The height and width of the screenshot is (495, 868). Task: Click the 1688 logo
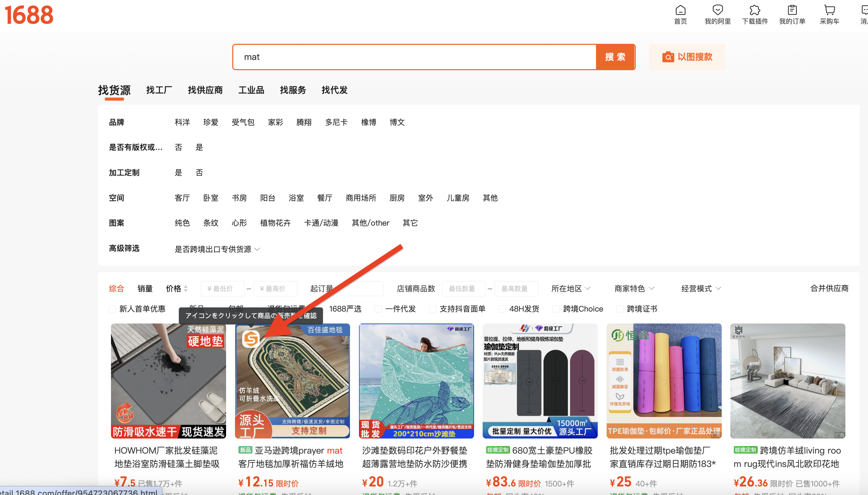(x=29, y=15)
